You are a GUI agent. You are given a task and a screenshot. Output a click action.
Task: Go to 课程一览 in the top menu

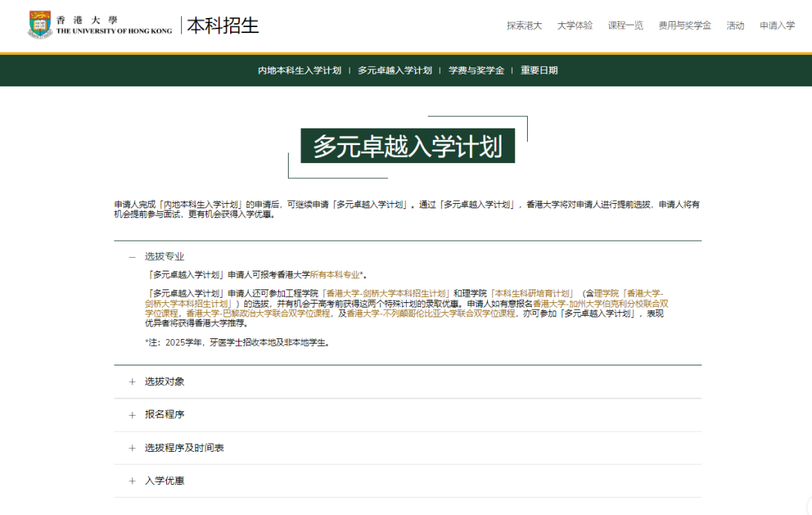pos(626,26)
